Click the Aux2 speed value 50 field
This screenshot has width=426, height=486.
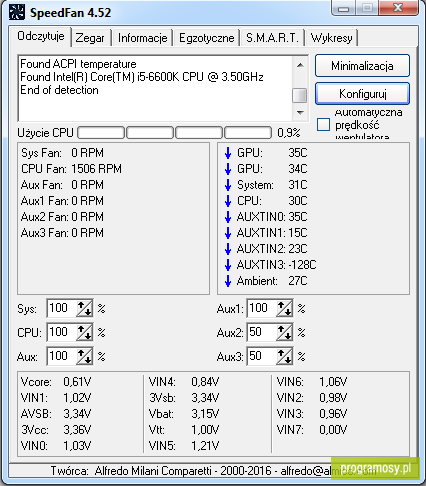(262, 332)
